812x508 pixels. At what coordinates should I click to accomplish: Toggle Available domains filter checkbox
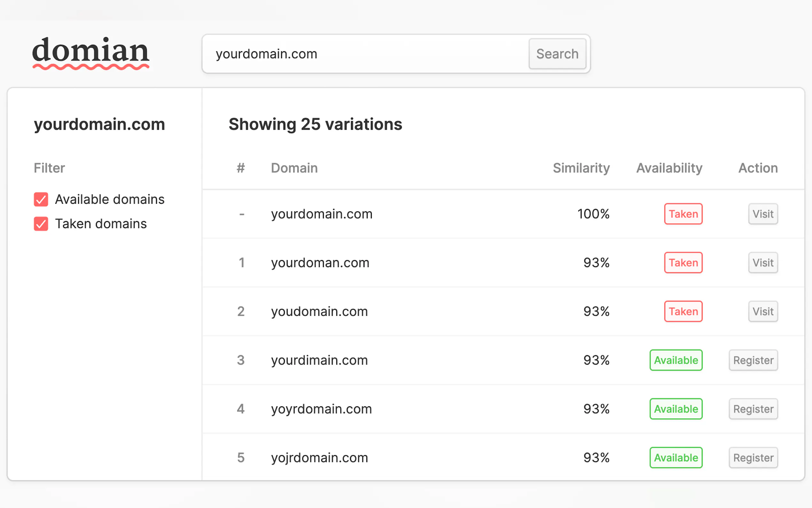pyautogui.click(x=41, y=199)
